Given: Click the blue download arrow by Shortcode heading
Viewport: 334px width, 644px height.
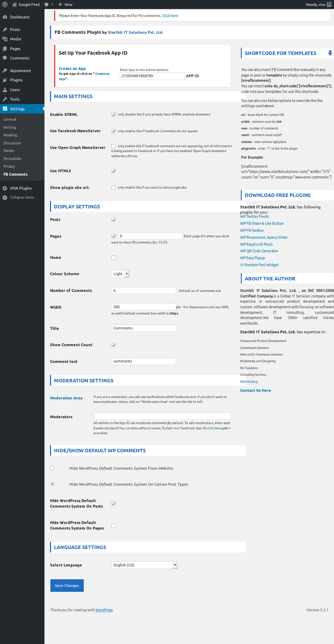Looking at the screenshot, I should (x=330, y=53).
